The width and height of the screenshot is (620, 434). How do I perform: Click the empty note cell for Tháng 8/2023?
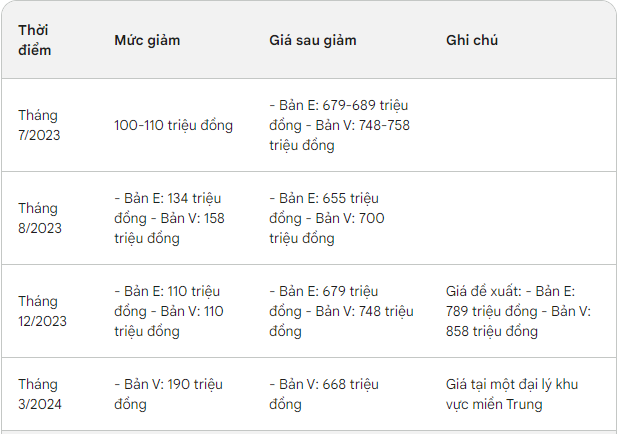coord(522,218)
